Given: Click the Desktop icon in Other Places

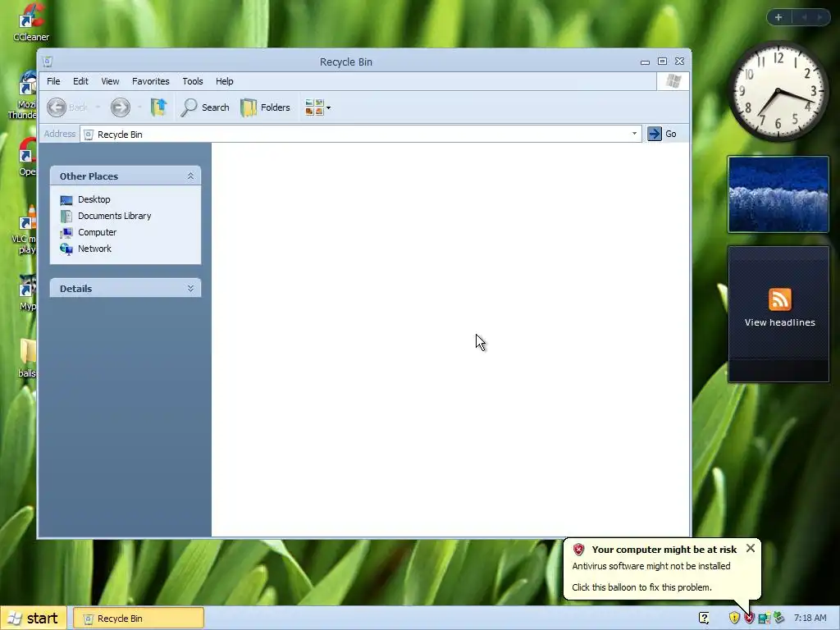Looking at the screenshot, I should pyautogui.click(x=66, y=200).
